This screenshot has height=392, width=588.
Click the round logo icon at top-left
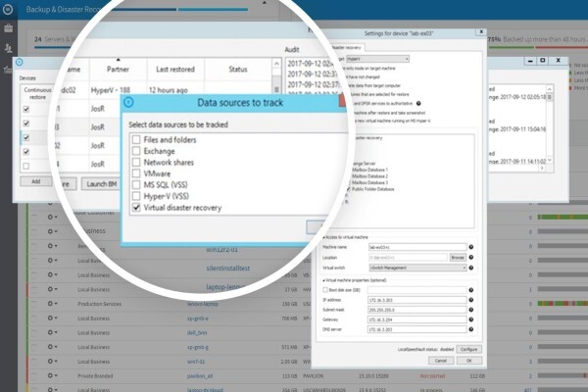point(8,10)
